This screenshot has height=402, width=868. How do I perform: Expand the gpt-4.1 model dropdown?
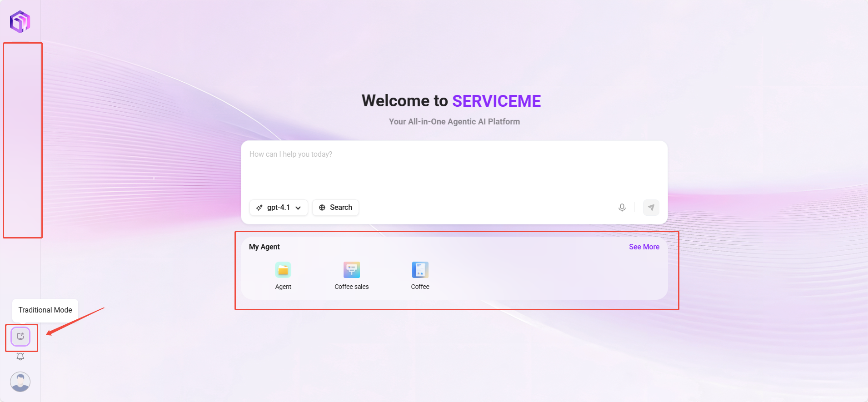pos(279,208)
